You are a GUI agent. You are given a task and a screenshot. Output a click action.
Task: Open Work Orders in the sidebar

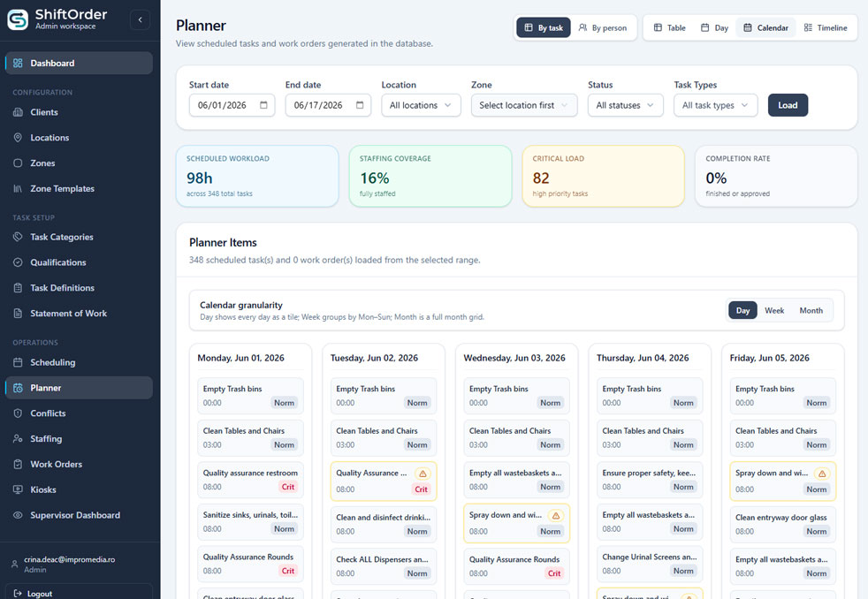point(79,464)
